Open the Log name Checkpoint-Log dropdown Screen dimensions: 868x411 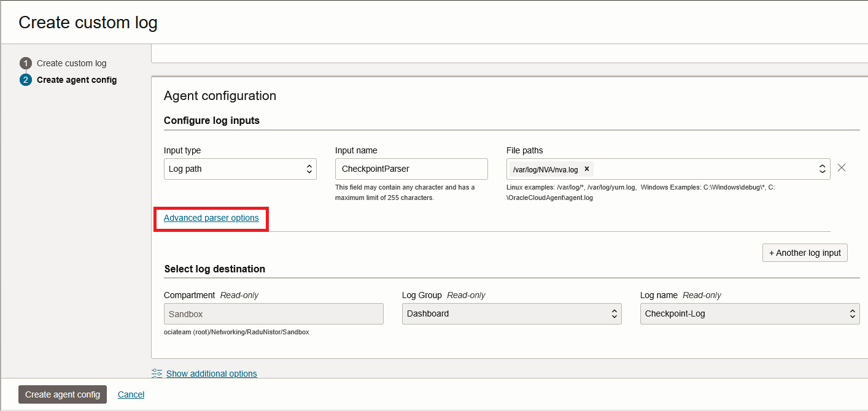point(749,313)
